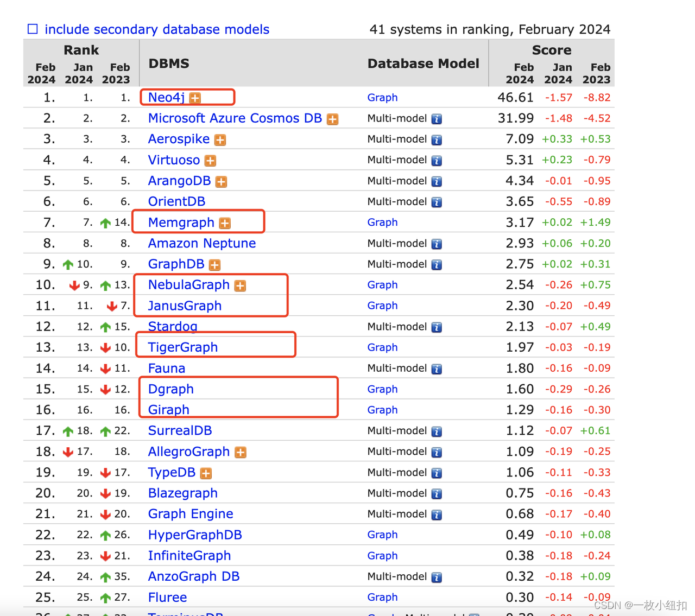695x616 pixels.
Task: Open the Graph model link in the NebulaGraph row
Action: [x=382, y=285]
